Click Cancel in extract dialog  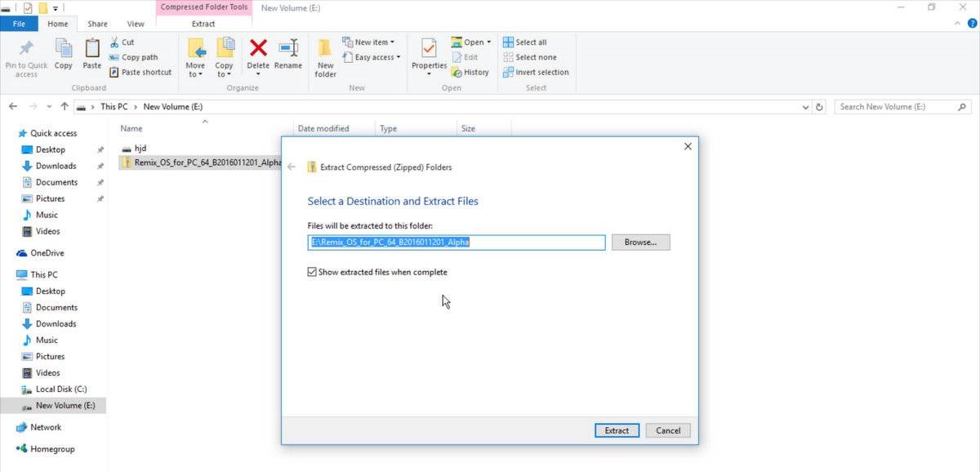click(668, 430)
